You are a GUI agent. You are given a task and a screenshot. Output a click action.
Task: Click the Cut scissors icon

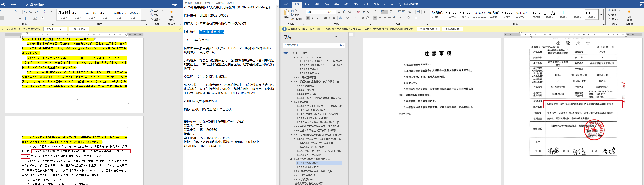292,10
